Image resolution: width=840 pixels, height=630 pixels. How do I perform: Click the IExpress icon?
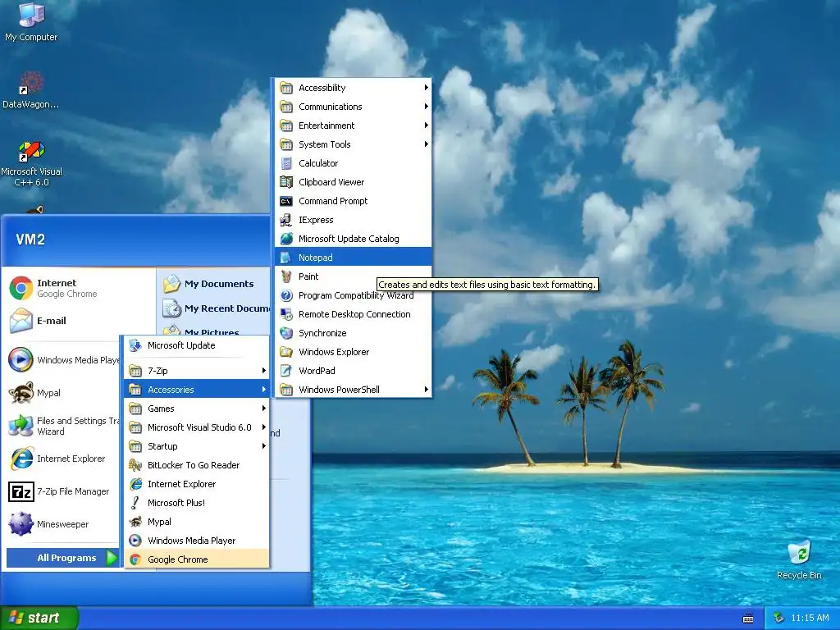point(286,220)
